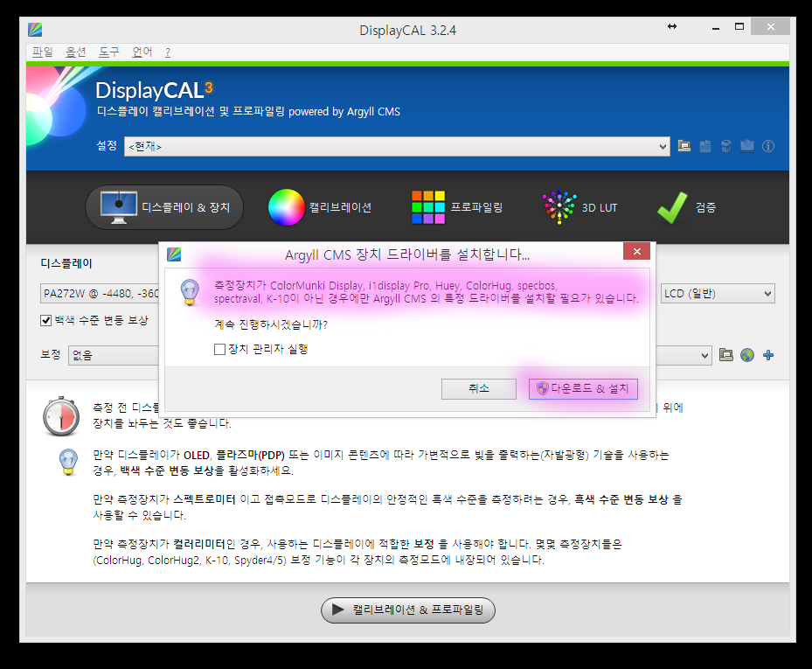
Task: Open the 옵션 menu
Action: [x=76, y=52]
